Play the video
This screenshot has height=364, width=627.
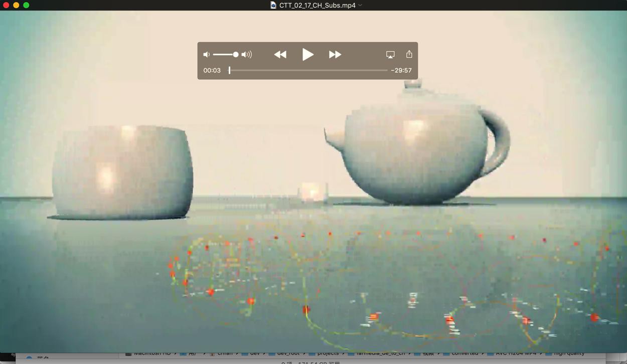307,54
